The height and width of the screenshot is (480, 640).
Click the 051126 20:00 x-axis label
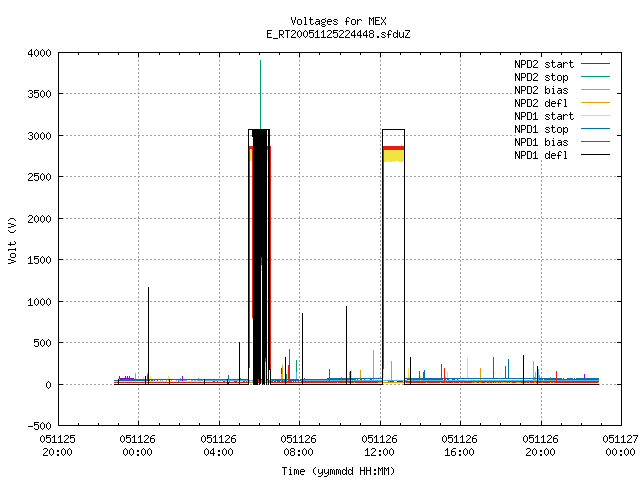540,446
